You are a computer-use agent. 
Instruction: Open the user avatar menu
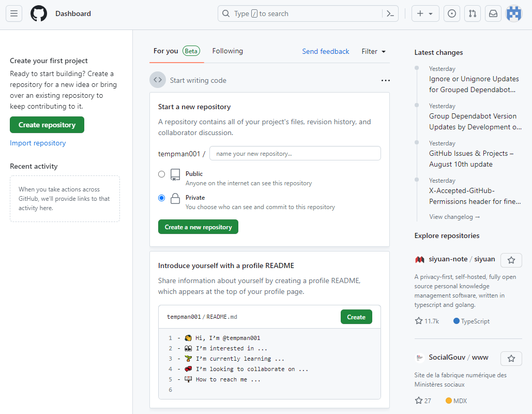(514, 13)
